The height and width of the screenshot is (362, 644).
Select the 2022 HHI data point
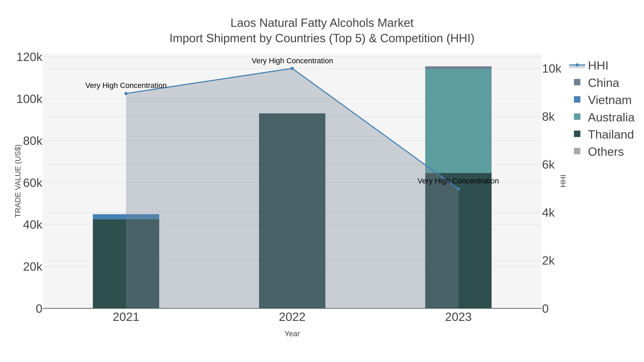[292, 68]
